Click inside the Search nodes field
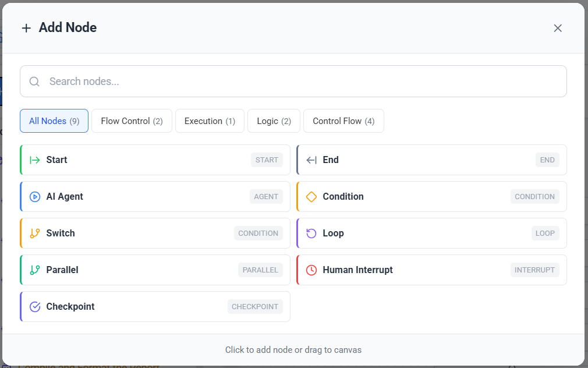 click(233, 81)
